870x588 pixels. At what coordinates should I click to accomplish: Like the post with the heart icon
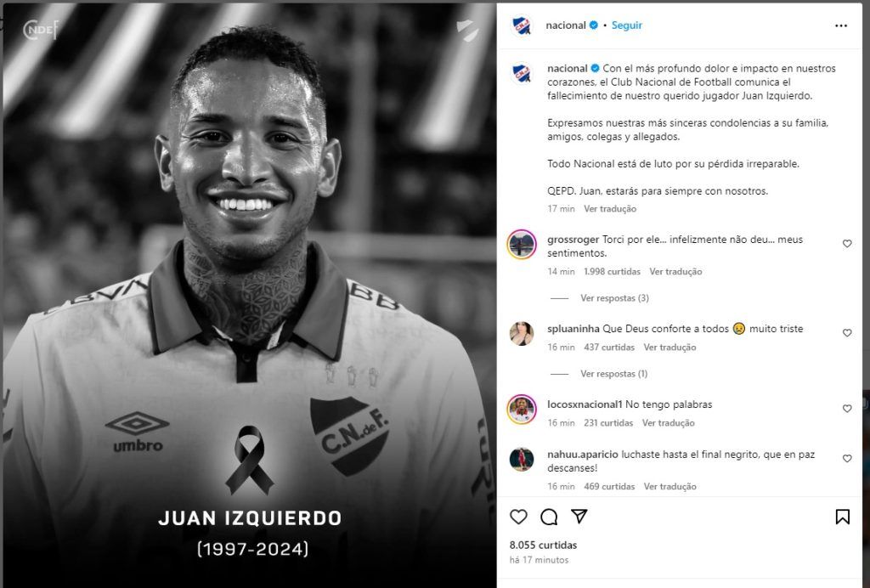518,517
